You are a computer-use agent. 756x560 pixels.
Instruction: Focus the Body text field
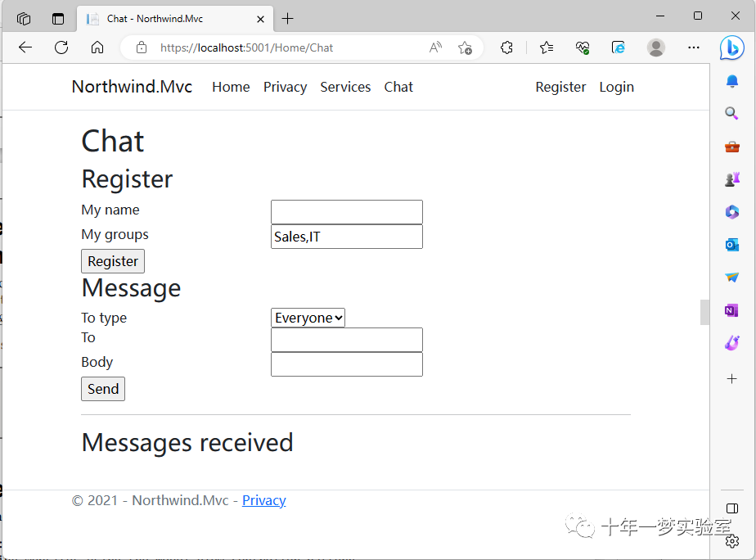pyautogui.click(x=347, y=364)
